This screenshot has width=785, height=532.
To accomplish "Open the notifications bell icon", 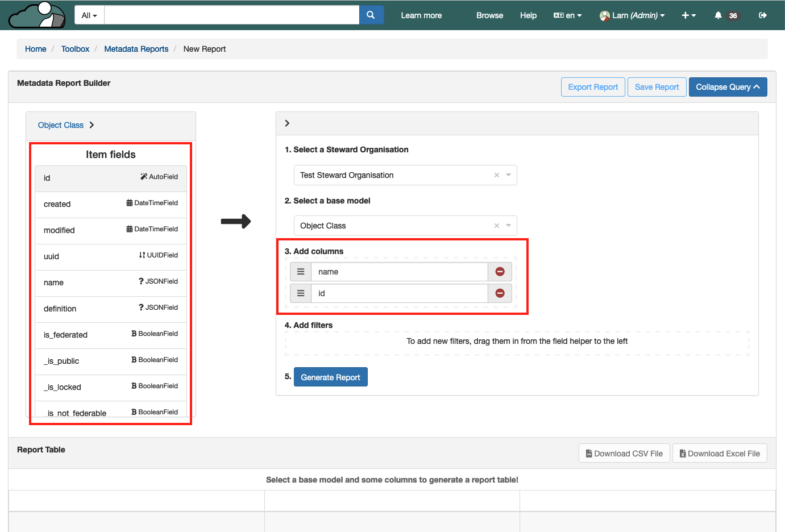I will (x=718, y=15).
